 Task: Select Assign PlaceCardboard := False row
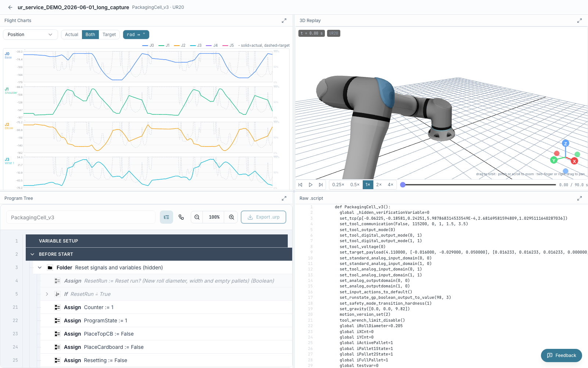[x=166, y=347]
